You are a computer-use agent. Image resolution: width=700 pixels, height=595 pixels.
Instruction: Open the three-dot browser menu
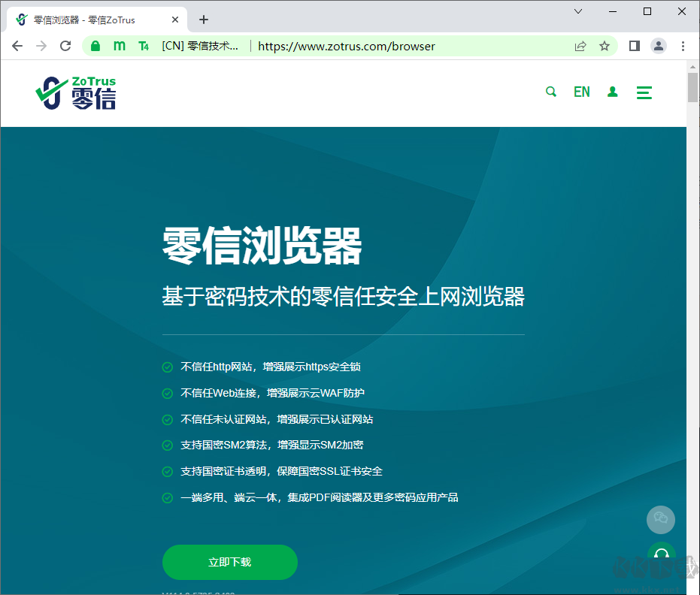683,46
